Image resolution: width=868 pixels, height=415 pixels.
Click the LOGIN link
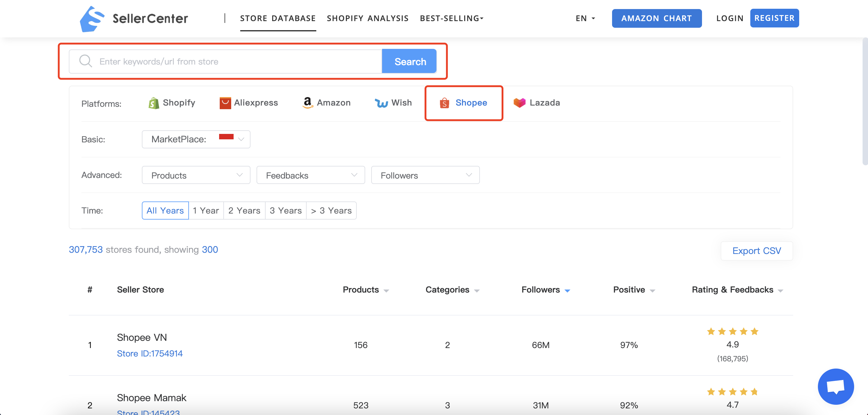(729, 18)
